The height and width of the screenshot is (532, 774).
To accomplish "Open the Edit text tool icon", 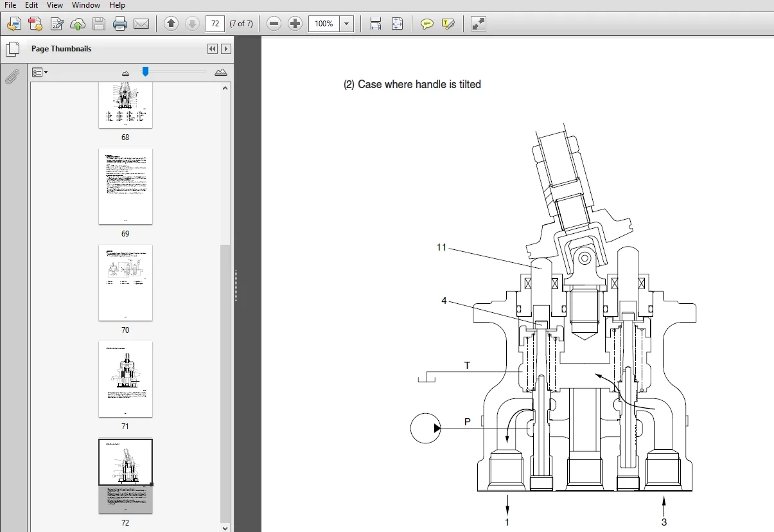I will [57, 24].
